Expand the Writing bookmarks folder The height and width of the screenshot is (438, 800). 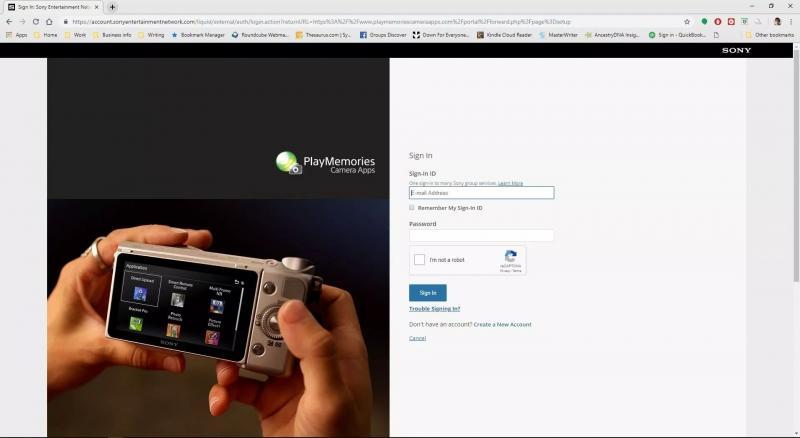(x=151, y=35)
